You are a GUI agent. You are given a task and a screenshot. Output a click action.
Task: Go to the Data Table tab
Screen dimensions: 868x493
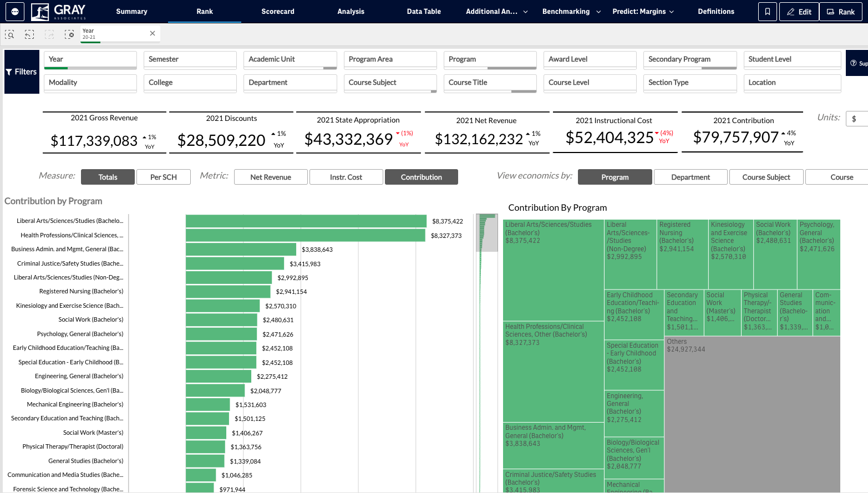click(424, 11)
